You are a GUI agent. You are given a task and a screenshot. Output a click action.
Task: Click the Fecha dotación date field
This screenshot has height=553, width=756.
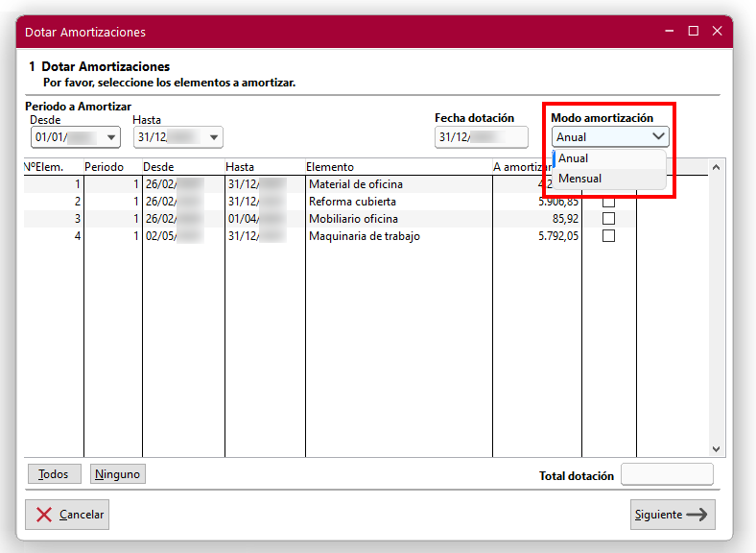point(481,137)
